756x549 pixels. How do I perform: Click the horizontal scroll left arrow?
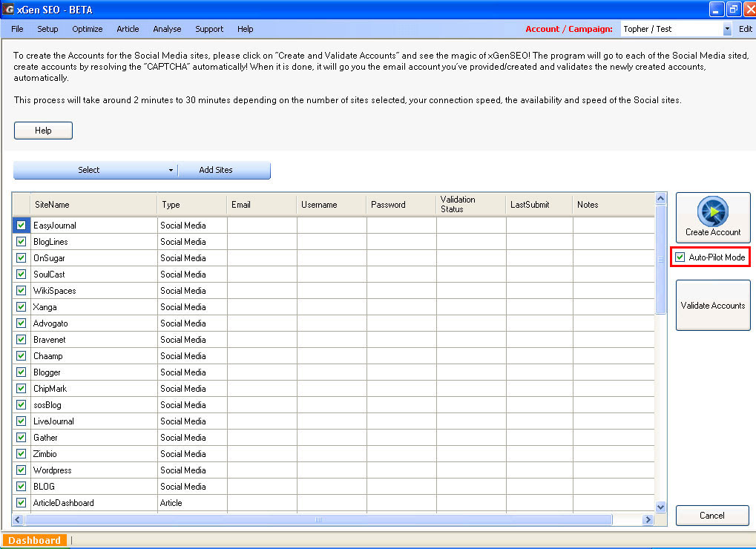pyautogui.click(x=18, y=519)
